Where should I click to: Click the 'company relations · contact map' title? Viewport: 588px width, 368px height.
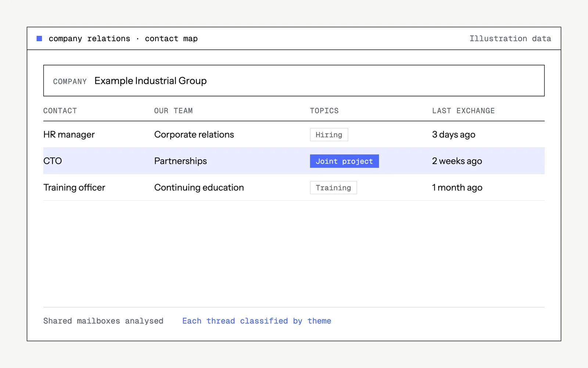tap(123, 39)
